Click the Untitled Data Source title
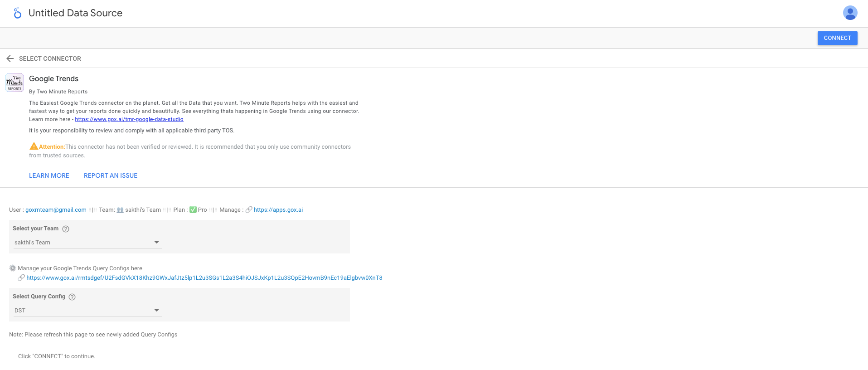868x370 pixels. tap(75, 13)
